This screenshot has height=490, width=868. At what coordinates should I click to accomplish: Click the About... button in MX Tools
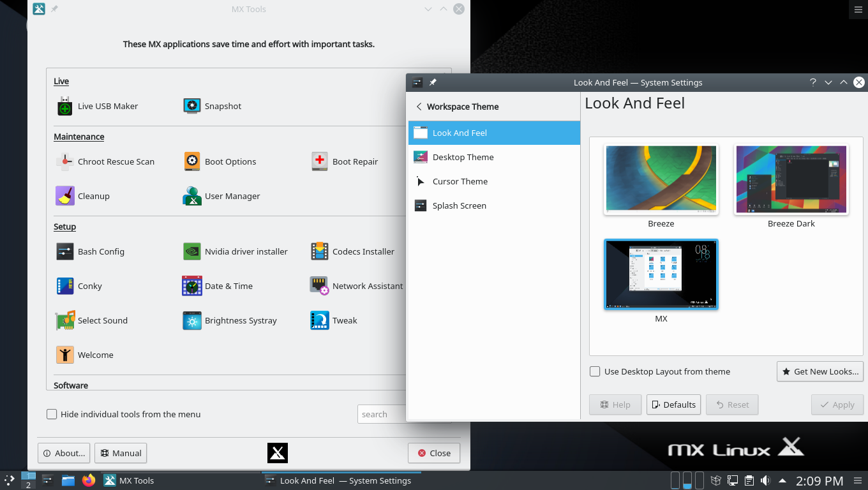click(64, 453)
